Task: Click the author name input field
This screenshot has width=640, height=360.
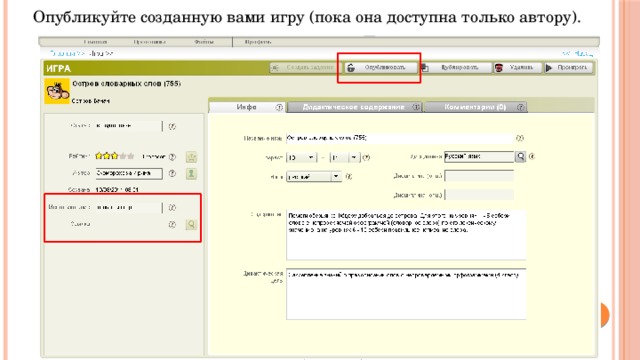Action: [129, 173]
